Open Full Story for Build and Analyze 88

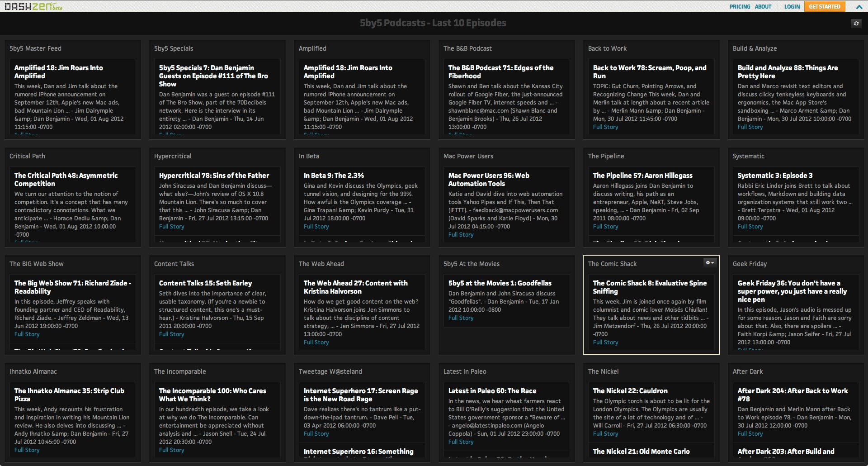coord(750,127)
